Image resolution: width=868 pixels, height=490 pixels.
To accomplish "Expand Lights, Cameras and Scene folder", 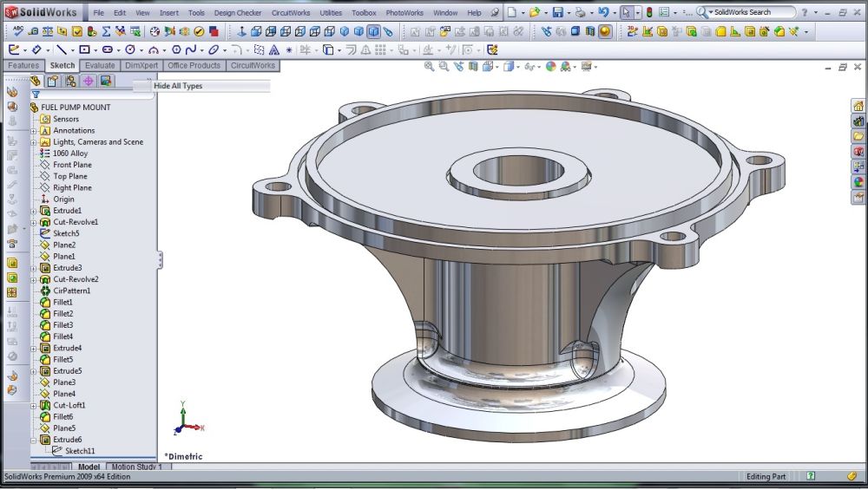I will (33, 142).
